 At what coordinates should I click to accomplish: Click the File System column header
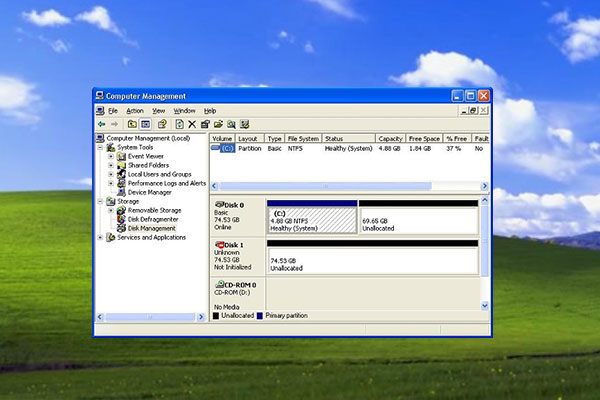pos(302,138)
